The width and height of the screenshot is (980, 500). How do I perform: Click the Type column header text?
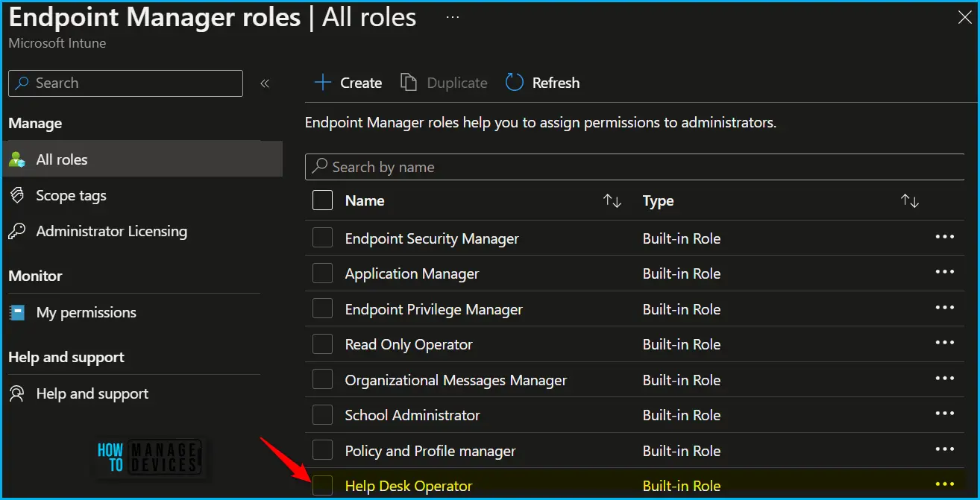(x=658, y=200)
